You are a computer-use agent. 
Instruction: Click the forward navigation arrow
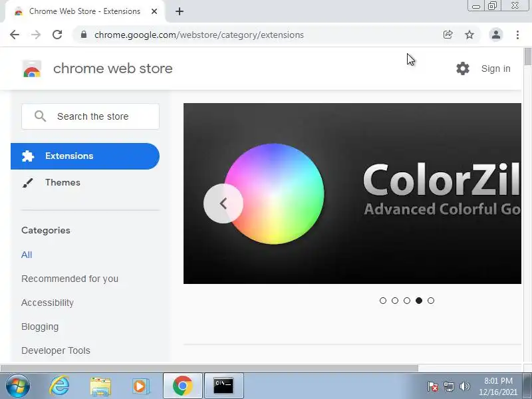(36, 35)
